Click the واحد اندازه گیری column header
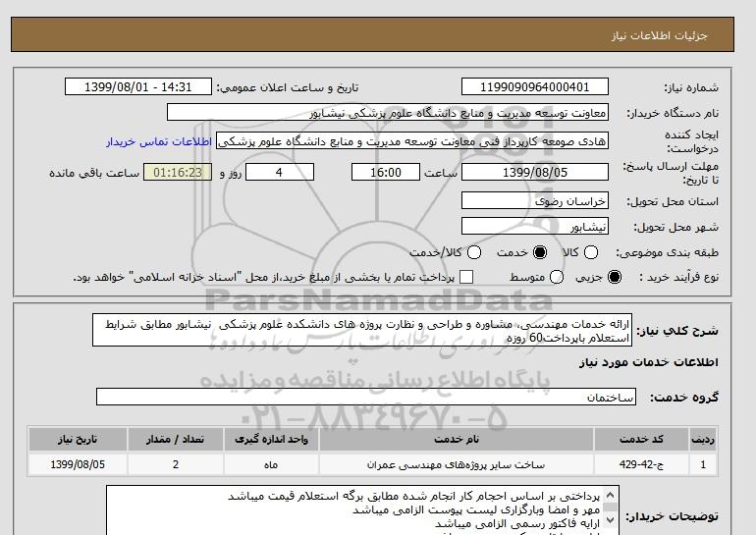The image size is (756, 535). (x=271, y=439)
